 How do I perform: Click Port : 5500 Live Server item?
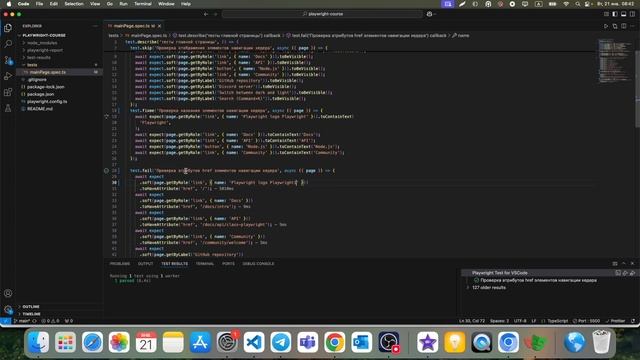pos(587,321)
